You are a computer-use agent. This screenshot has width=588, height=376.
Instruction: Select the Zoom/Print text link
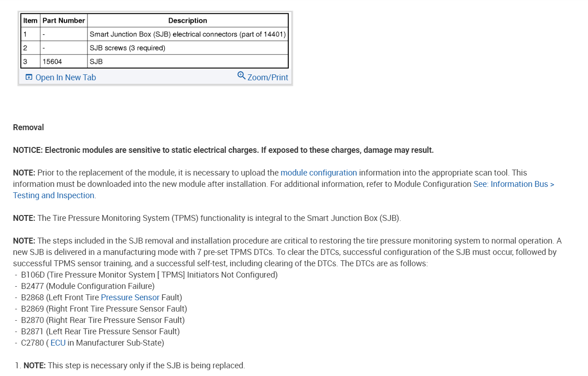pos(267,78)
